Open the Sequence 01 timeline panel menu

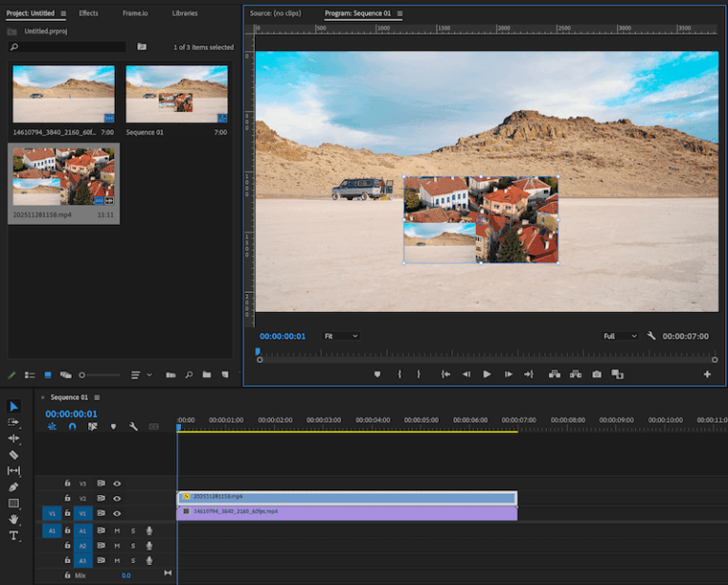pos(97,397)
